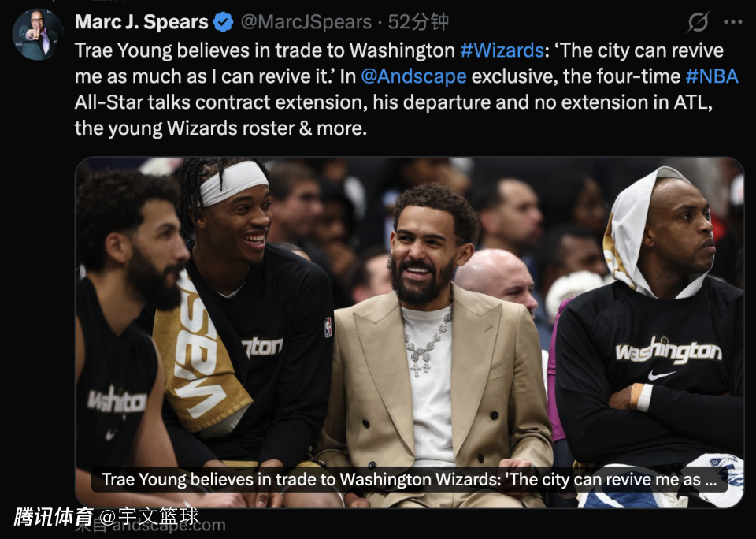Click the headline caption overlay on the card
756x539 pixels.
tap(409, 480)
